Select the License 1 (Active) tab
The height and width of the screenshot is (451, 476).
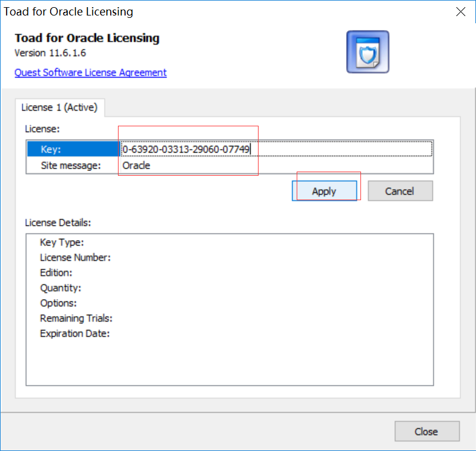click(60, 107)
